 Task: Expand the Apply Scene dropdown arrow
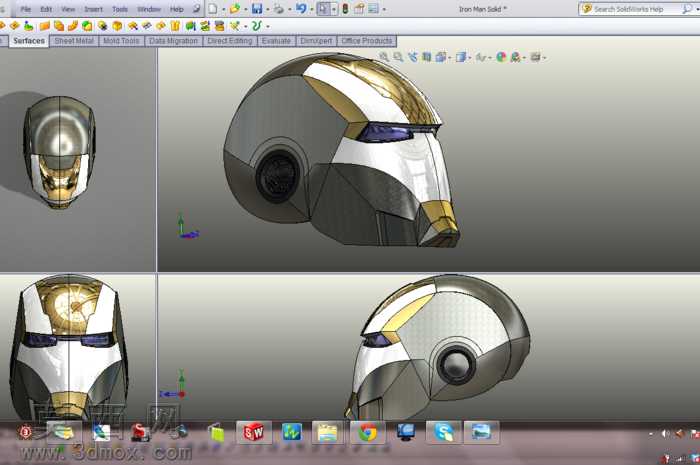(x=525, y=58)
